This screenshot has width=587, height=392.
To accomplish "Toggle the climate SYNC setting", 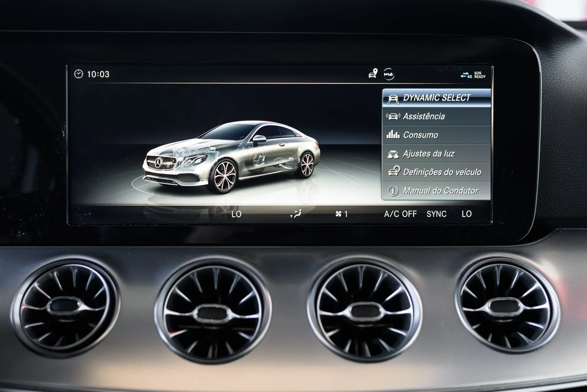I will (x=436, y=214).
